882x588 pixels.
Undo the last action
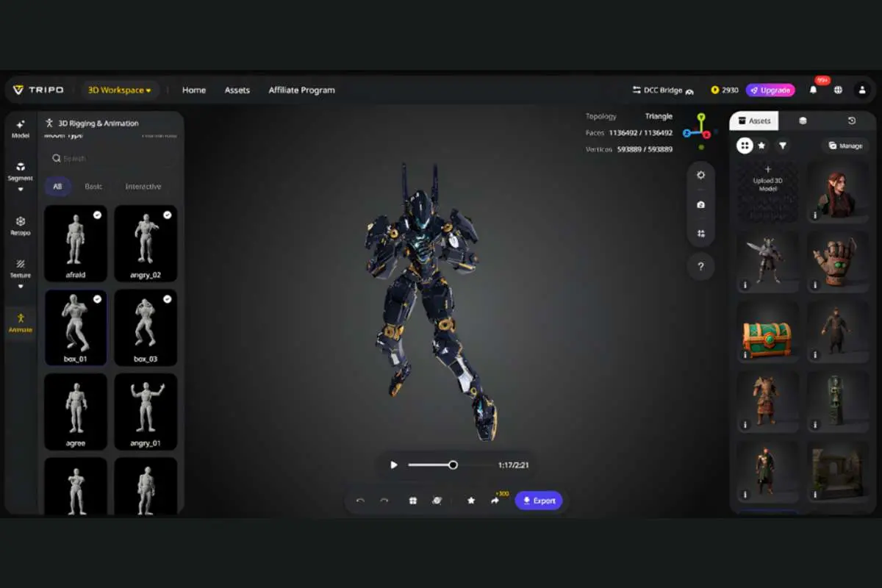(360, 501)
